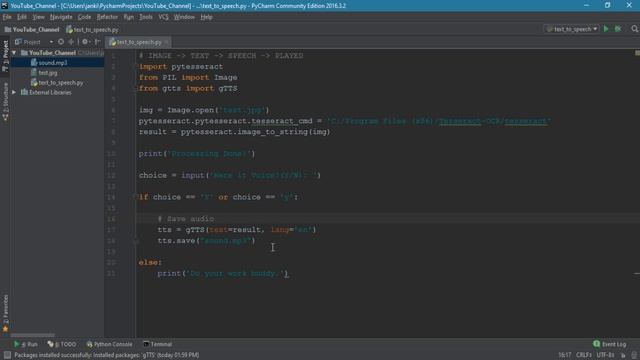Click the 'choice = input(...)' line
Screen dimensions: 640x360
tap(230, 175)
